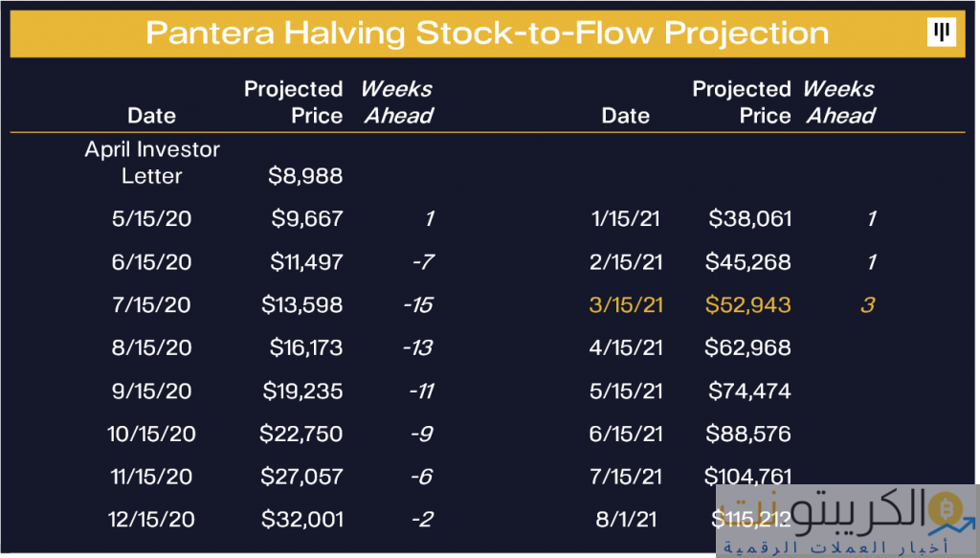Screen dimensions: 980x558
Task: Click the 12/15/20 date entry
Action: click(152, 520)
